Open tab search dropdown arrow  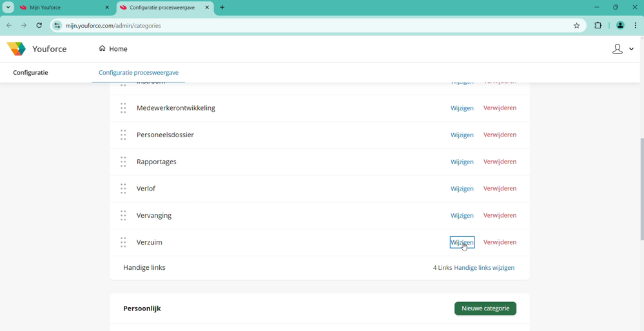[x=8, y=7]
